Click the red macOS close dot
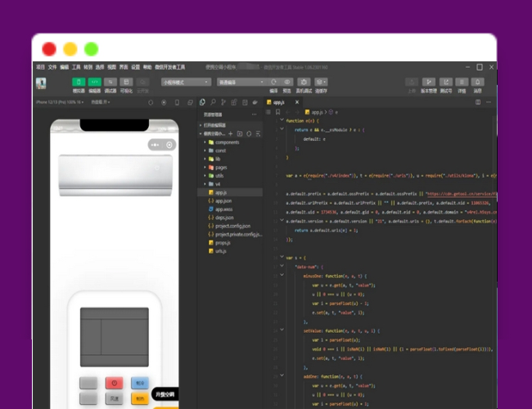 (49, 49)
